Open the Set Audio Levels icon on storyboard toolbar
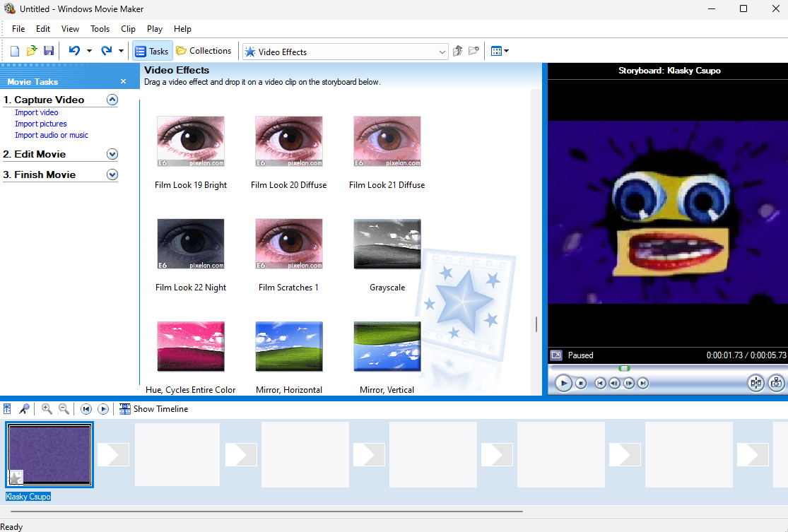 tap(7, 408)
